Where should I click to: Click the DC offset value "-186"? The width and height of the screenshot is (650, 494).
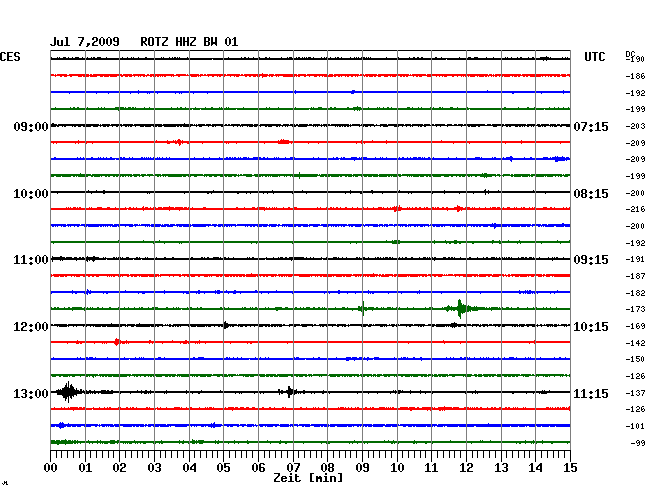click(635, 76)
